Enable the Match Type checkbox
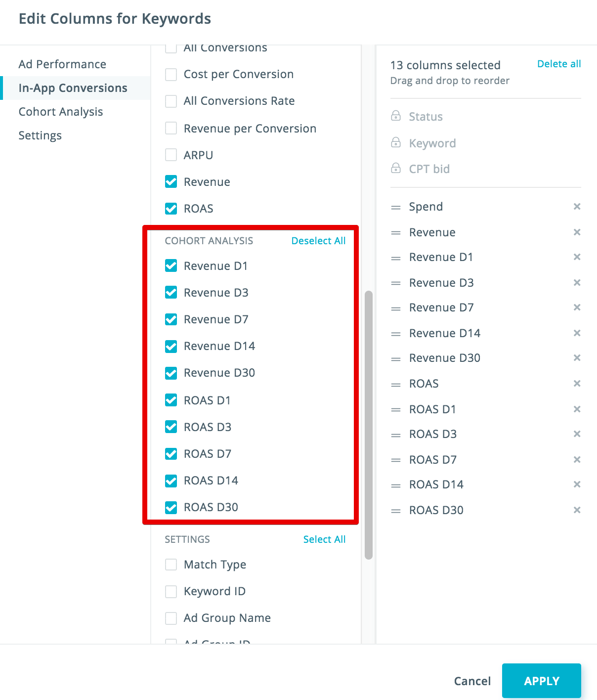 coord(171,565)
